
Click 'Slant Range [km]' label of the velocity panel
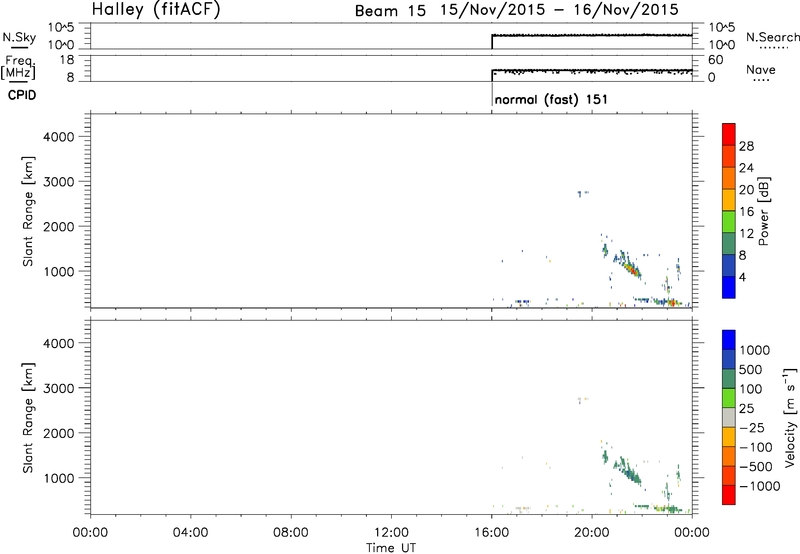(28, 418)
